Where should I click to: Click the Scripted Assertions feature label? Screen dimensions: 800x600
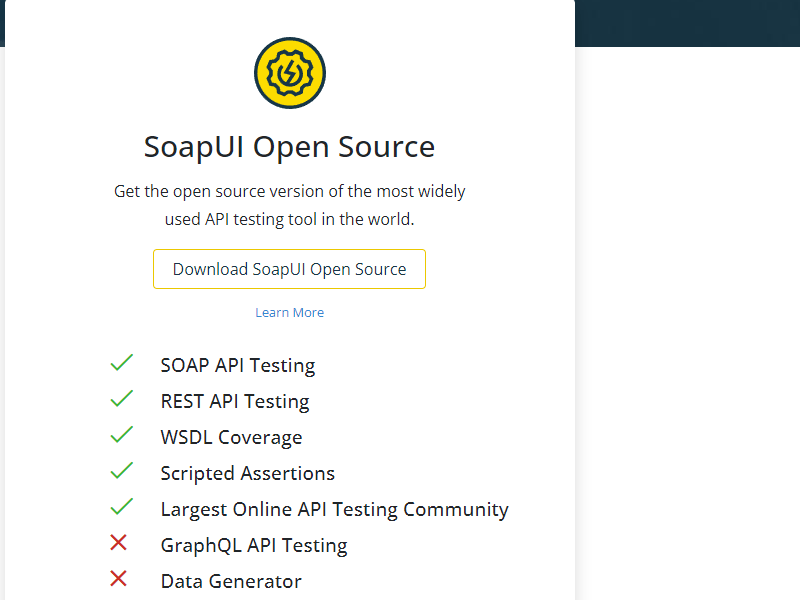coord(247,474)
